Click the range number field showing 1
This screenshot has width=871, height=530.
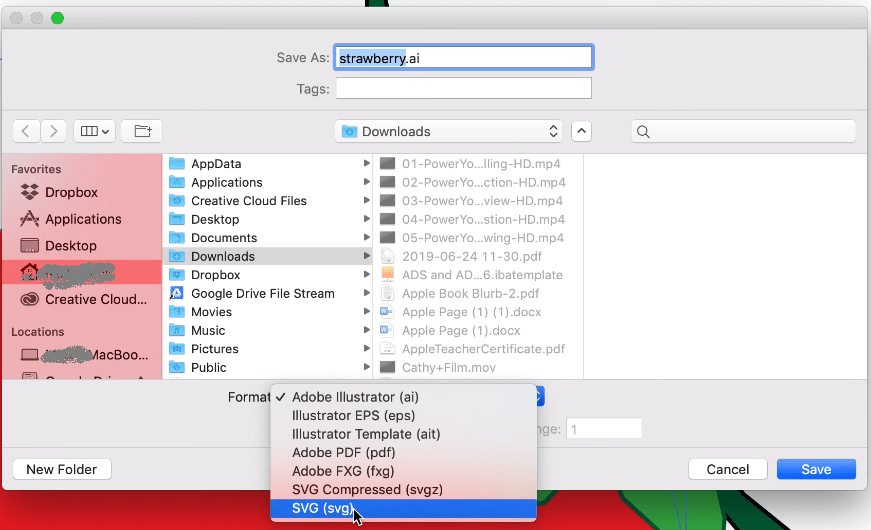pyautogui.click(x=604, y=429)
